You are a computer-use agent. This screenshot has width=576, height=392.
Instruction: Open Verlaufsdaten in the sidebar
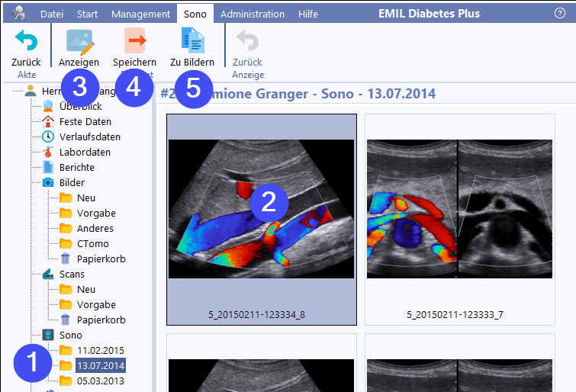[89, 137]
